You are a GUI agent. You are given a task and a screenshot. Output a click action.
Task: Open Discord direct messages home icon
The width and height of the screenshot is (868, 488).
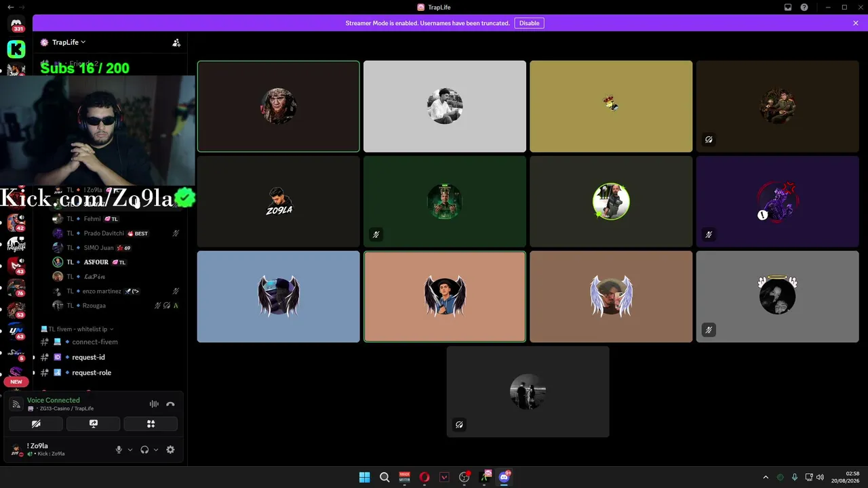coord(16,23)
